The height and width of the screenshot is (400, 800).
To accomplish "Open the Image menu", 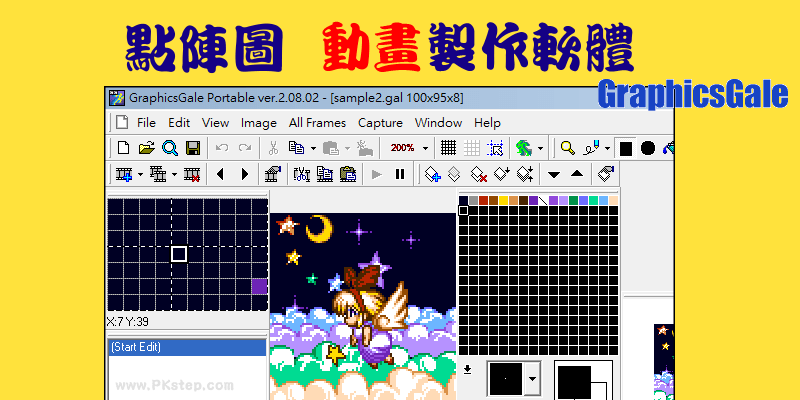I will point(259,123).
